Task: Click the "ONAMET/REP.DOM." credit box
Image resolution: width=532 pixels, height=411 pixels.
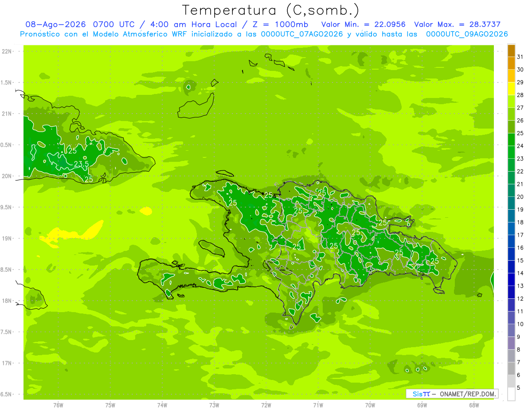Action: [452, 394]
